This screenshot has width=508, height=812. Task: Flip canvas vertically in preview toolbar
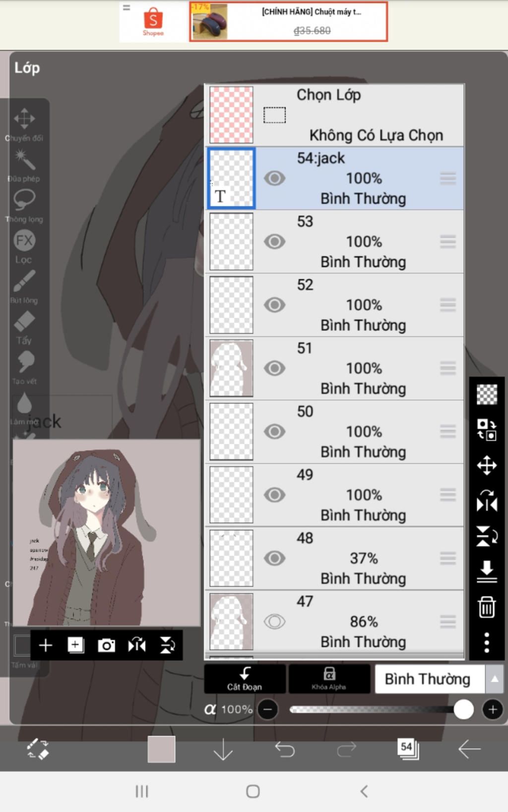click(x=167, y=645)
